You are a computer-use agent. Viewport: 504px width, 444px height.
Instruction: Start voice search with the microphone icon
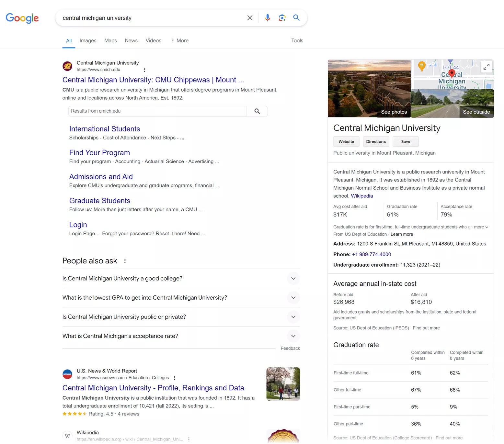click(268, 18)
